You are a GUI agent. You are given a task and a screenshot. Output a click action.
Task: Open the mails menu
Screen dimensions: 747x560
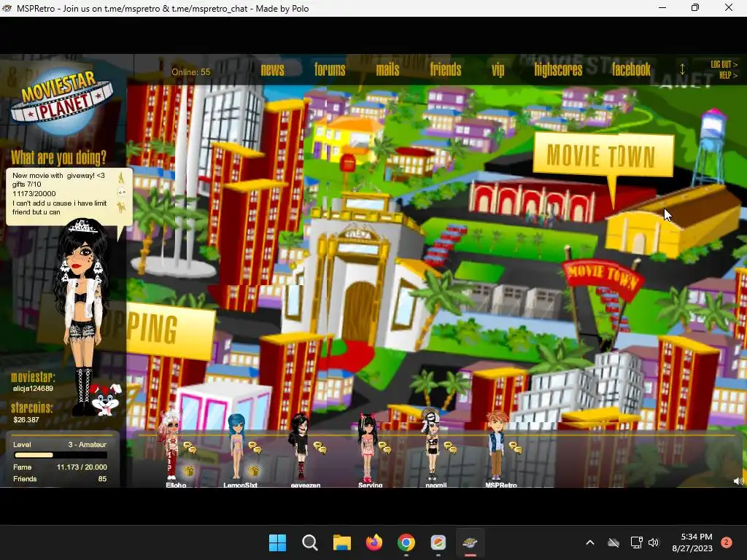click(x=387, y=70)
